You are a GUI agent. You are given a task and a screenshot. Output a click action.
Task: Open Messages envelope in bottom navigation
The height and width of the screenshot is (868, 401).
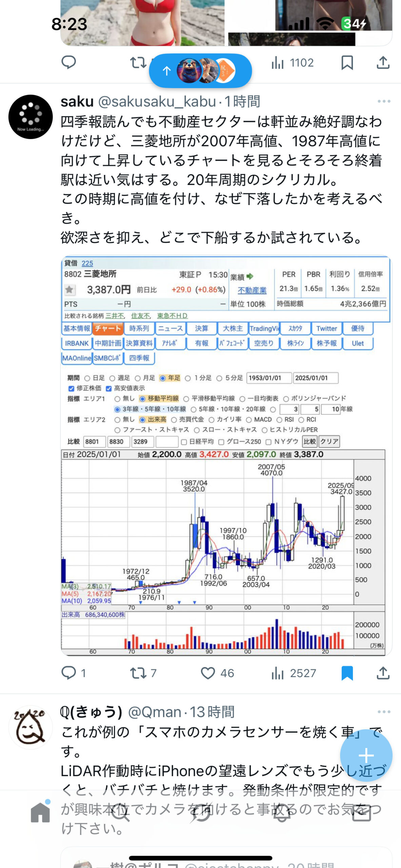tap(361, 812)
